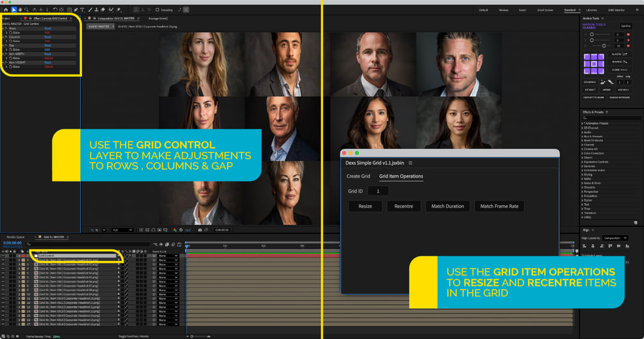Open the Dexs Simple Grid panel menu icon

(x=410, y=163)
